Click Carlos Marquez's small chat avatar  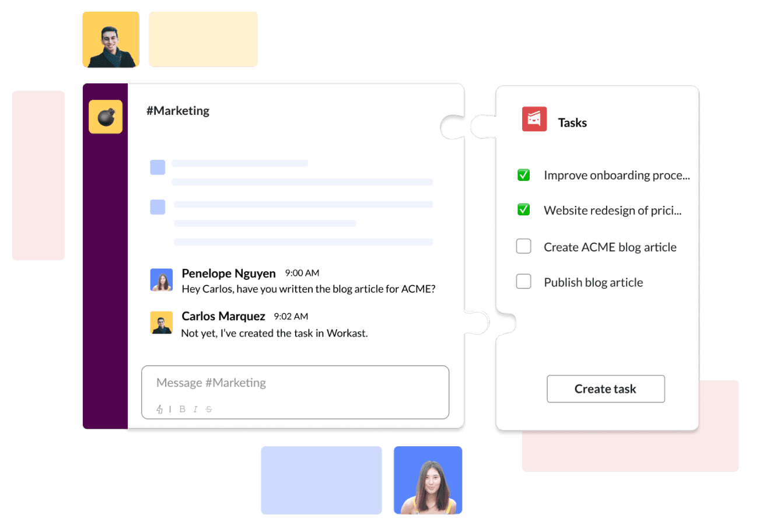point(162,323)
